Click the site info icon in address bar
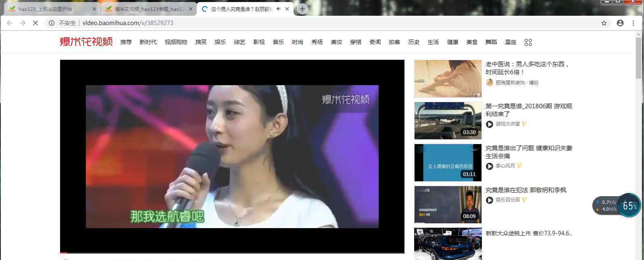This screenshot has height=260, width=644. 52,23
